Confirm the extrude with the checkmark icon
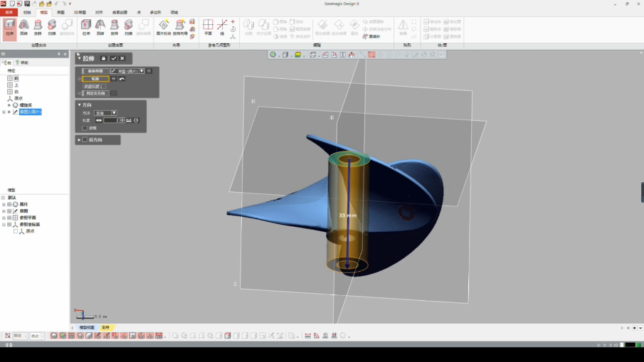 (x=113, y=58)
